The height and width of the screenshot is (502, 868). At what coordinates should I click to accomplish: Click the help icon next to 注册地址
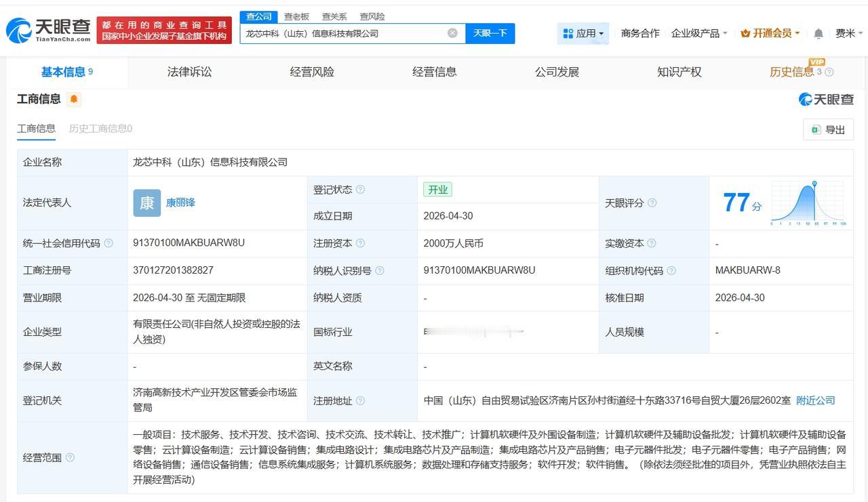click(x=360, y=400)
